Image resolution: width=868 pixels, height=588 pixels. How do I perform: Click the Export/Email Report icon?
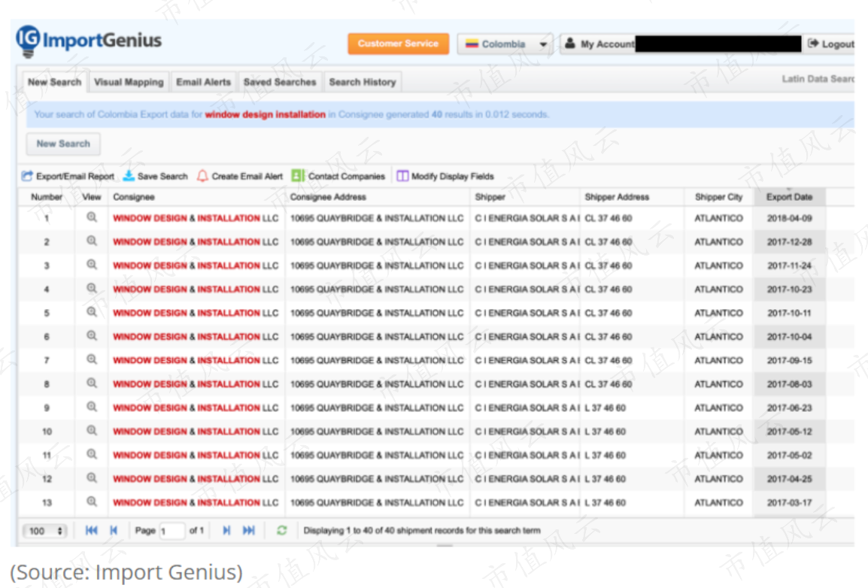click(x=27, y=176)
